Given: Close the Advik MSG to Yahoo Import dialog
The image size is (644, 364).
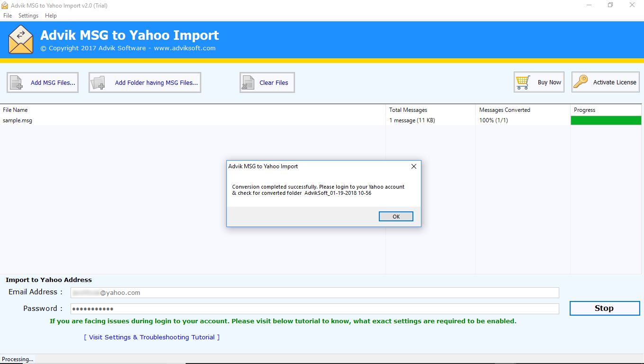Looking at the screenshot, I should point(413,166).
